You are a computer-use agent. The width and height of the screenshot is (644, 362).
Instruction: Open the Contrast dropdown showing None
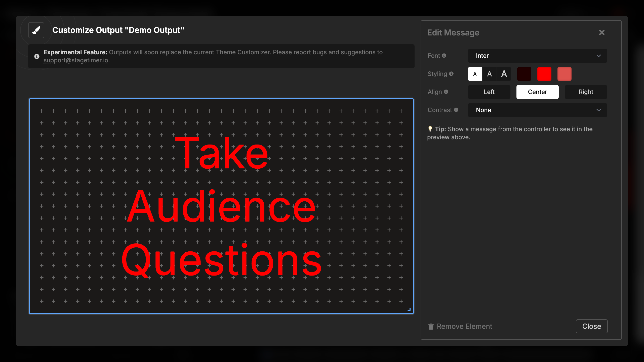tap(537, 110)
